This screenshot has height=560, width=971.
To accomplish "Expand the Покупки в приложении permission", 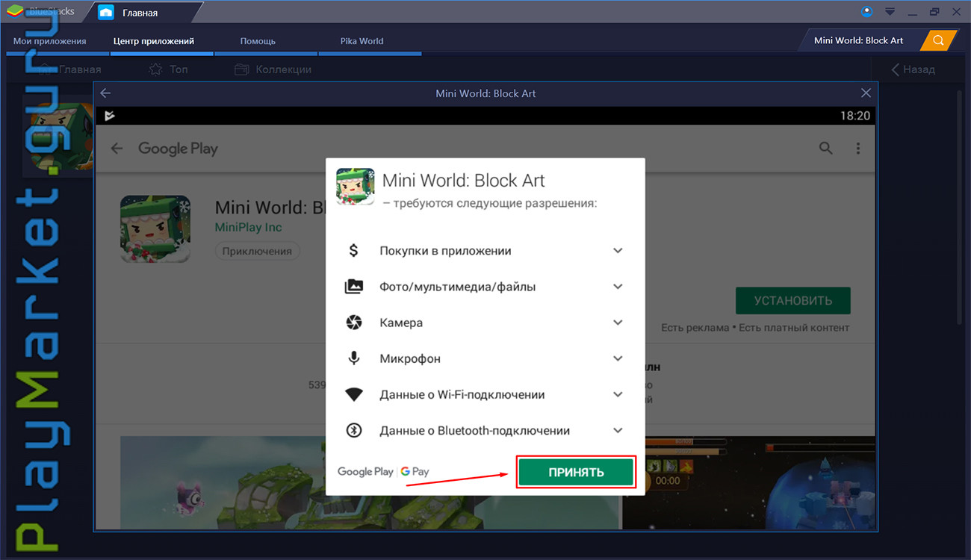I will [x=618, y=251].
